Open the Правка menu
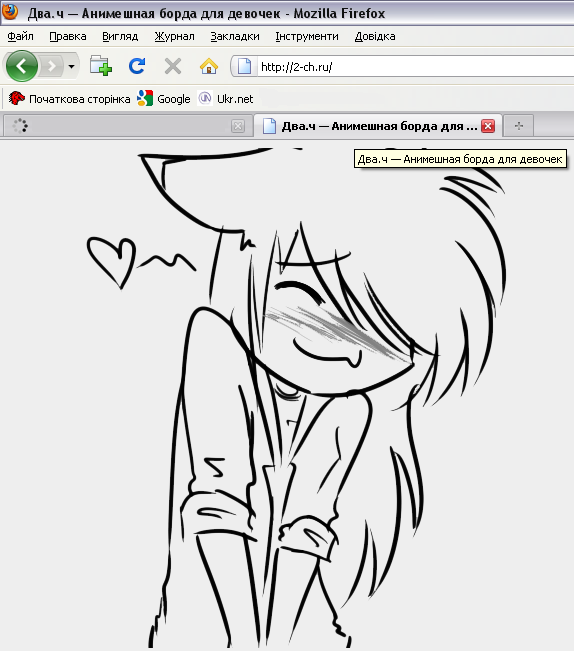 click(x=68, y=37)
